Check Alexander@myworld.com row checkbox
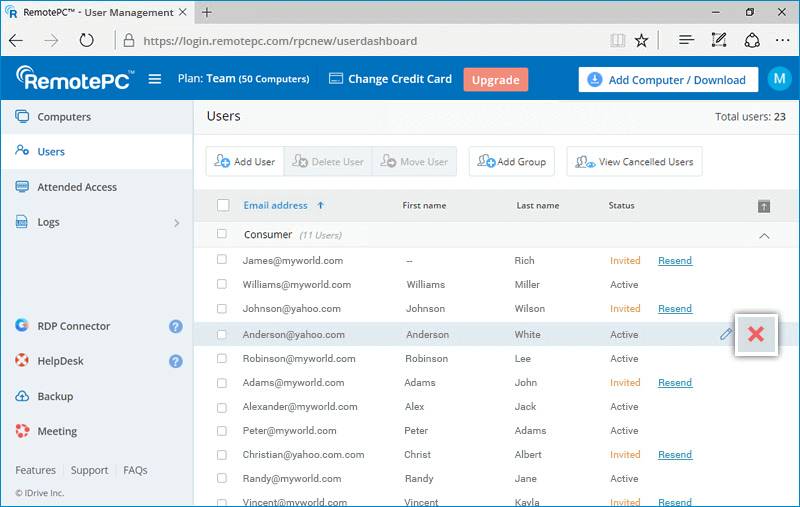800x507 pixels. [221, 408]
